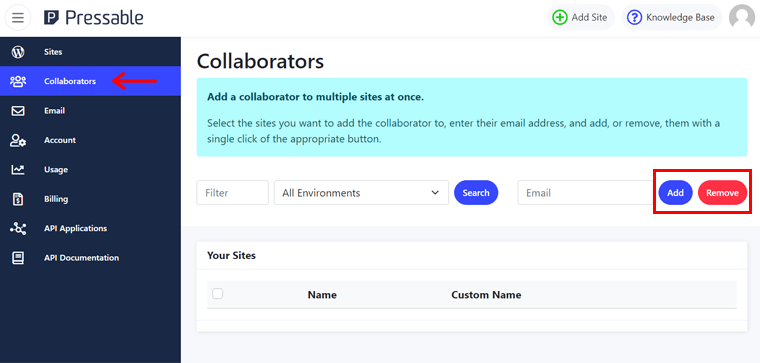Click the Collaborators people icon

pyautogui.click(x=18, y=81)
